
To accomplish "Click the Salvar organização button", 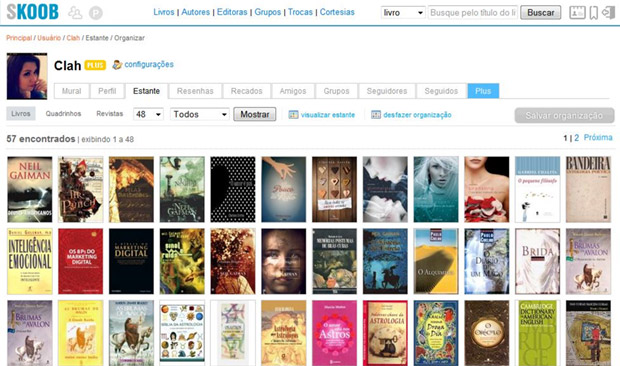I will pyautogui.click(x=564, y=115).
